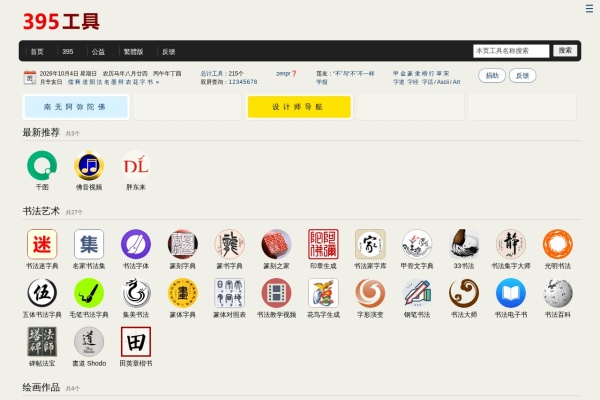Click the 反馈 pill button
Image resolution: width=600 pixels, height=400 pixels.
point(522,76)
